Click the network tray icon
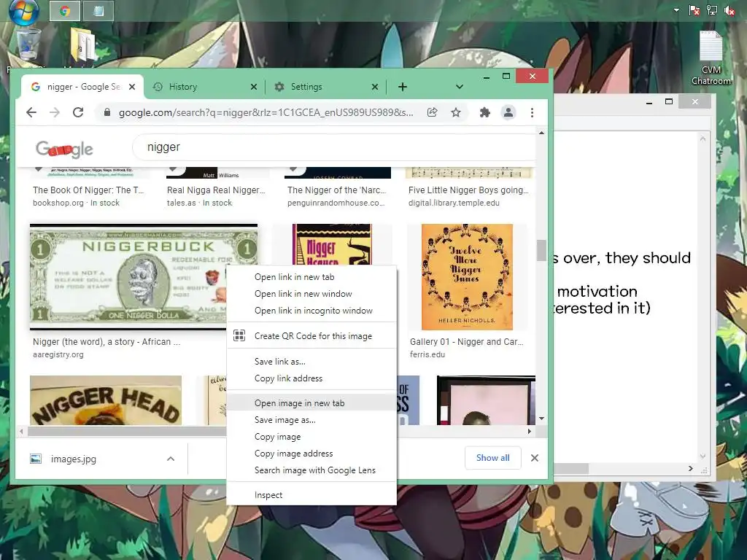 (712, 10)
